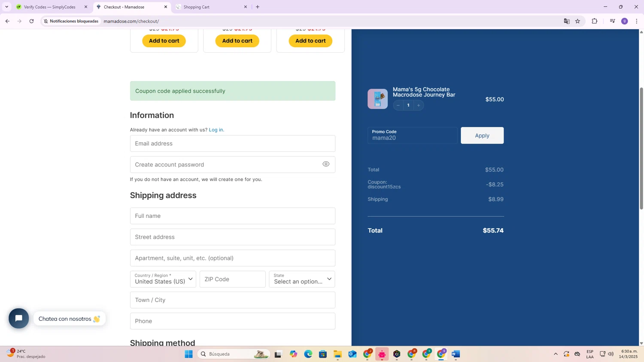Focus the Phone field
Viewport: 644px width, 362px height.
click(233, 321)
